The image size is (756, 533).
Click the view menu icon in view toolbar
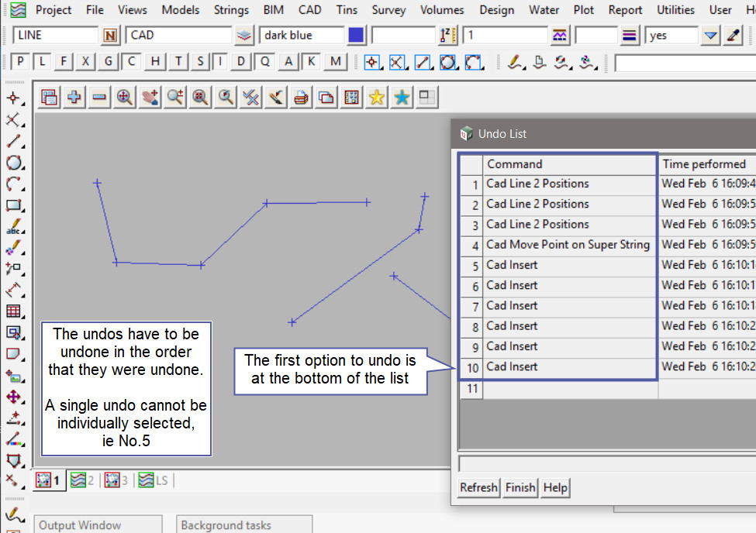(x=49, y=98)
